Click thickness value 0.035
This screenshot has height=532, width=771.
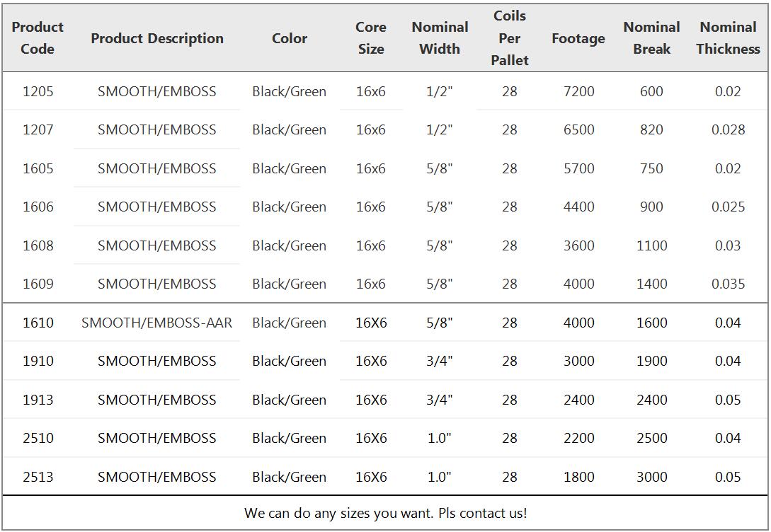729,284
